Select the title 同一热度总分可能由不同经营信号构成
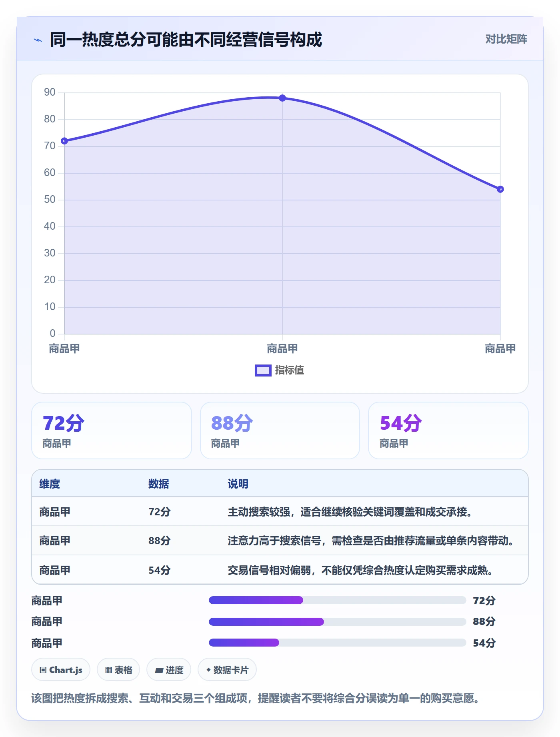560x737 pixels. click(x=186, y=40)
